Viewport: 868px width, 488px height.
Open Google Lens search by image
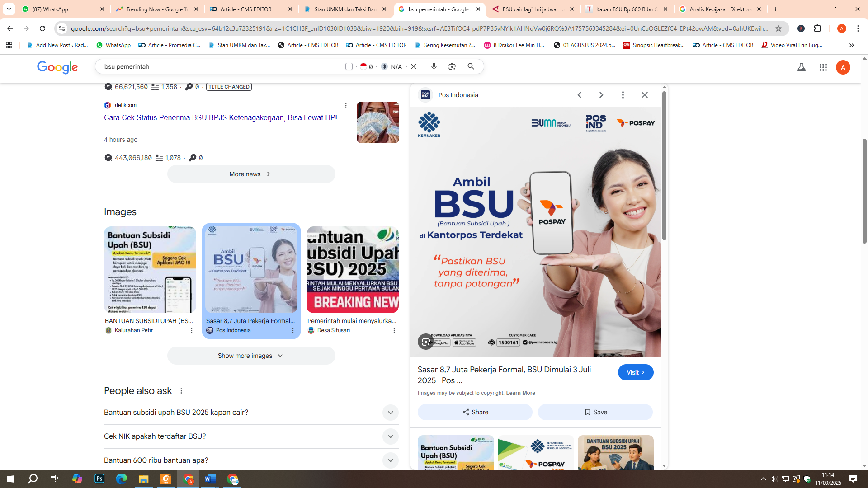[x=452, y=66]
